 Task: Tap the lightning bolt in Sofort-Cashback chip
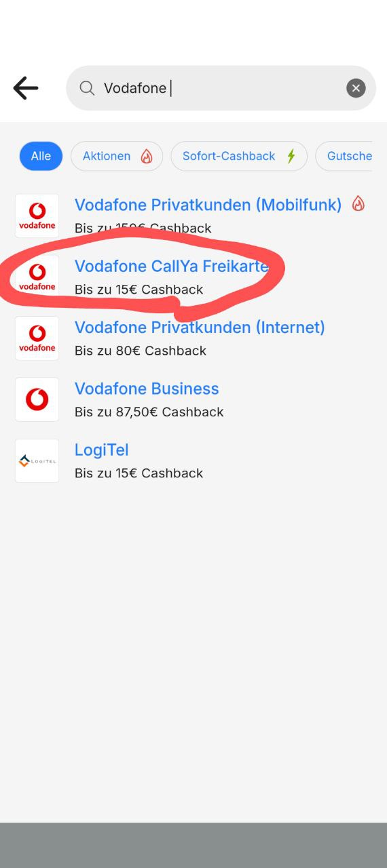(x=291, y=156)
